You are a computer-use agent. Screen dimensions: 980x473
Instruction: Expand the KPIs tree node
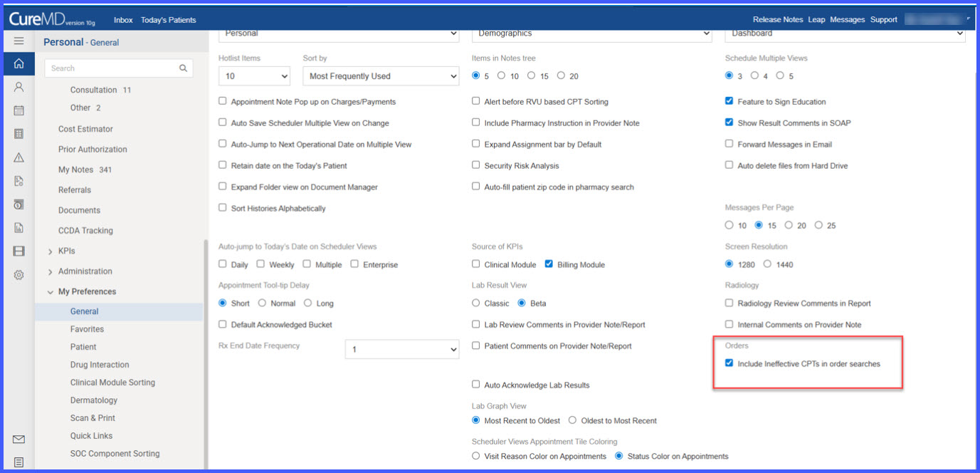pyautogui.click(x=51, y=251)
